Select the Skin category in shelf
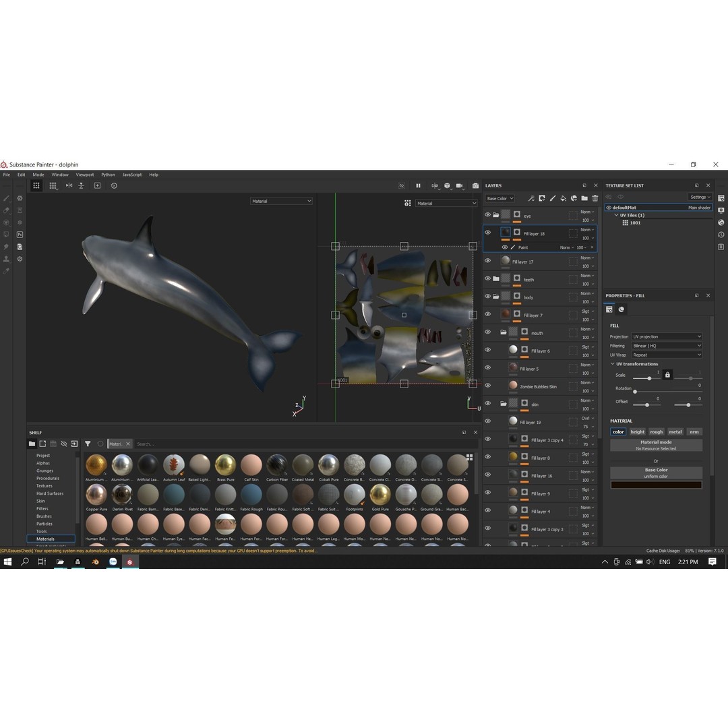 (x=41, y=501)
